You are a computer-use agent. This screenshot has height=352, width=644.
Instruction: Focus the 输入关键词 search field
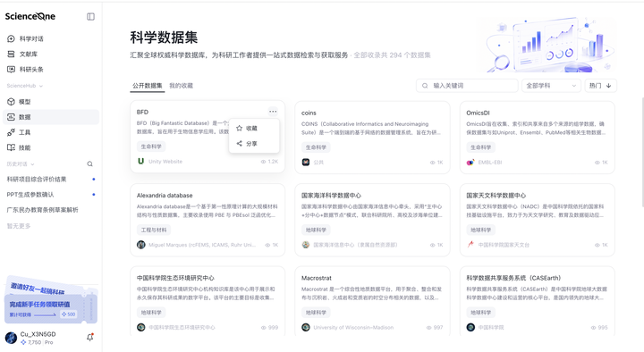click(x=467, y=86)
